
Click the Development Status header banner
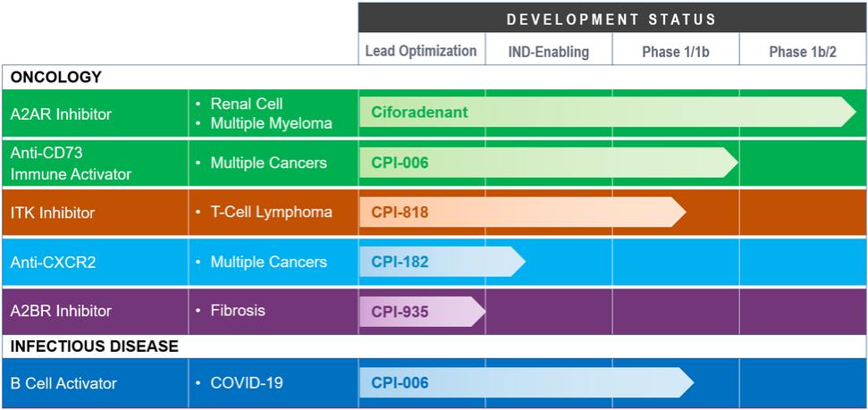(612, 18)
